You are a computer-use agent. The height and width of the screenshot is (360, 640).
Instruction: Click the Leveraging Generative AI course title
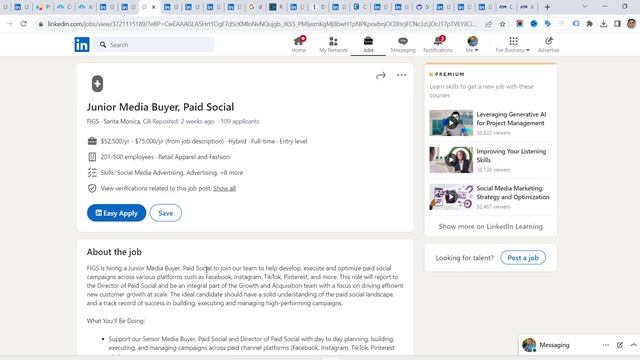click(511, 119)
